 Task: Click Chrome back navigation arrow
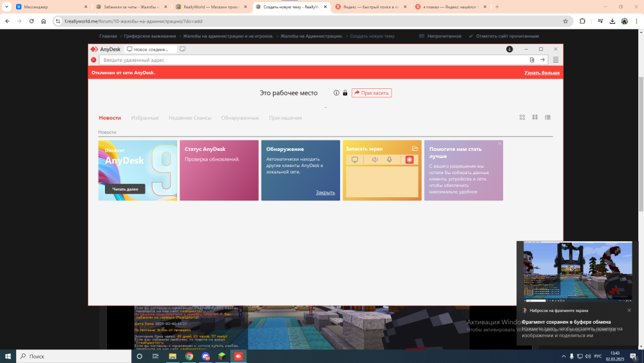click(7, 21)
